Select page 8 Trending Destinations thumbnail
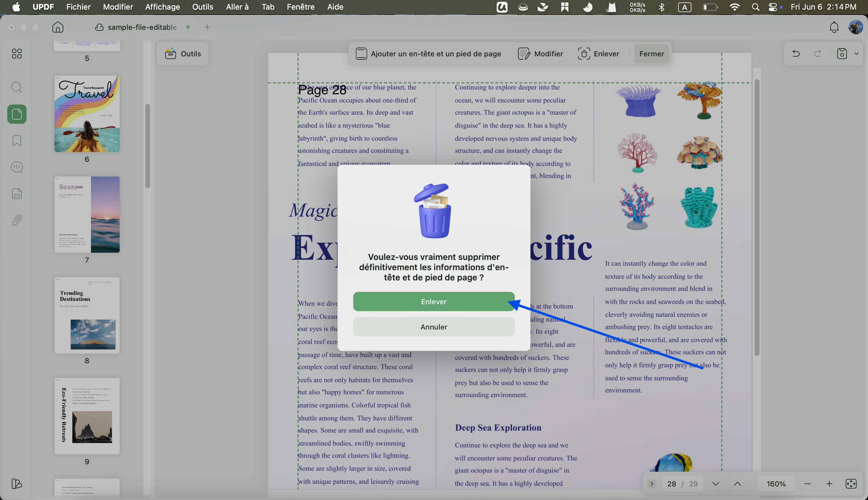This screenshot has width=868, height=500. pos(87,315)
